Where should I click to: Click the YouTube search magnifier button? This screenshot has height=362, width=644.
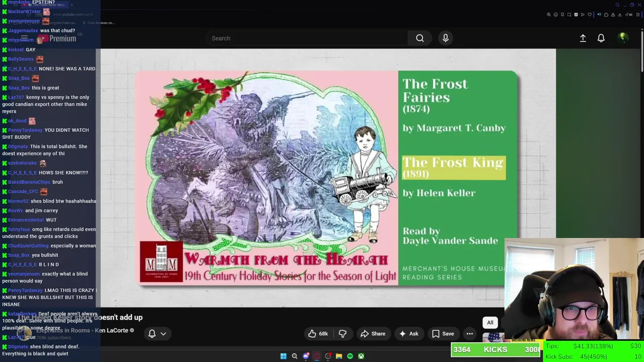(x=420, y=38)
